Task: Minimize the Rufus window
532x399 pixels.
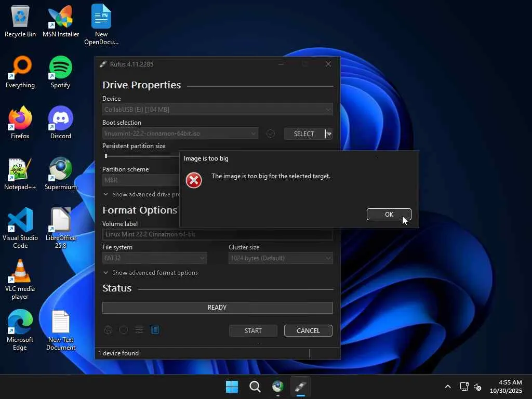Action: click(x=281, y=64)
